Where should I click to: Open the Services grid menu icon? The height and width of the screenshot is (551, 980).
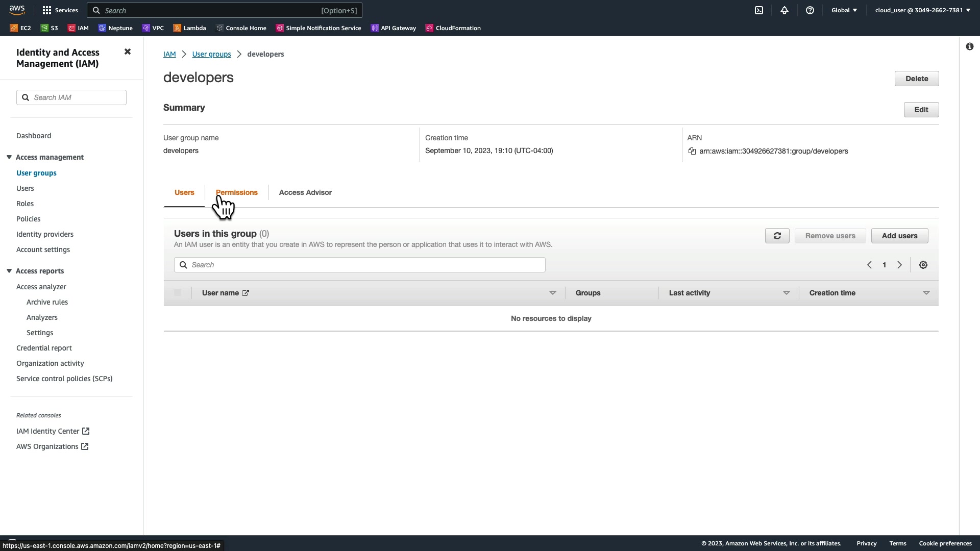click(47, 10)
